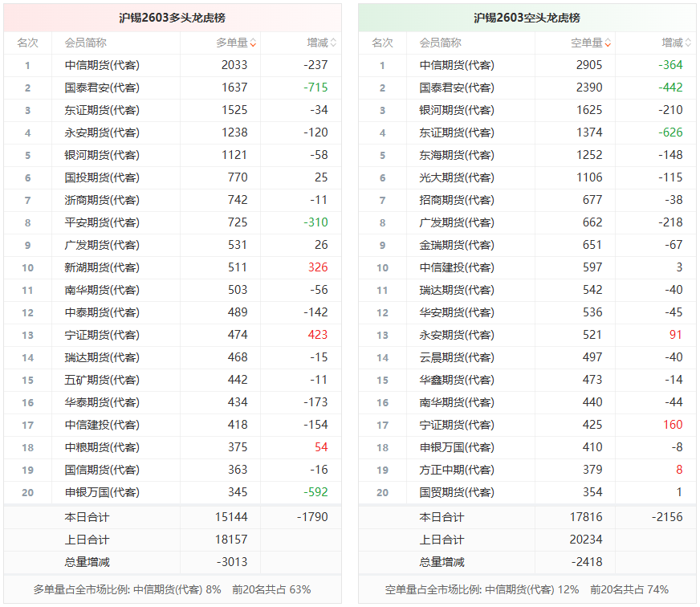This screenshot has width=700, height=607.
Task: Click green change value -626
Action: tap(670, 132)
